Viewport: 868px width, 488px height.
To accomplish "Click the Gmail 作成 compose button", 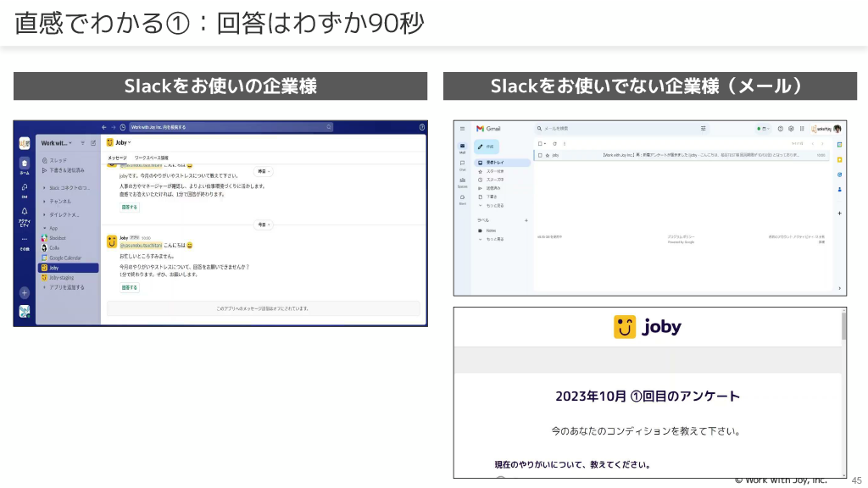I will pos(487,146).
